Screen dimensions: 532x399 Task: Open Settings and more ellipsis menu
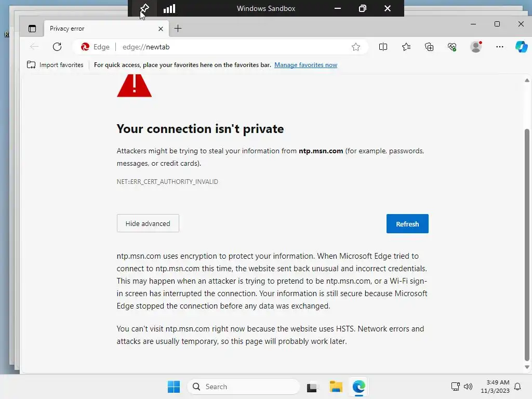click(500, 47)
